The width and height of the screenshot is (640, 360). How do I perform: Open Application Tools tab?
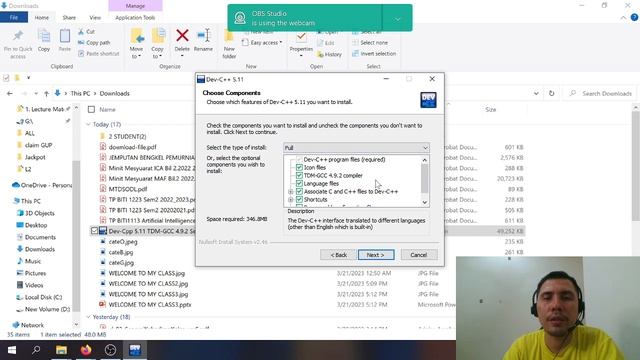(135, 18)
